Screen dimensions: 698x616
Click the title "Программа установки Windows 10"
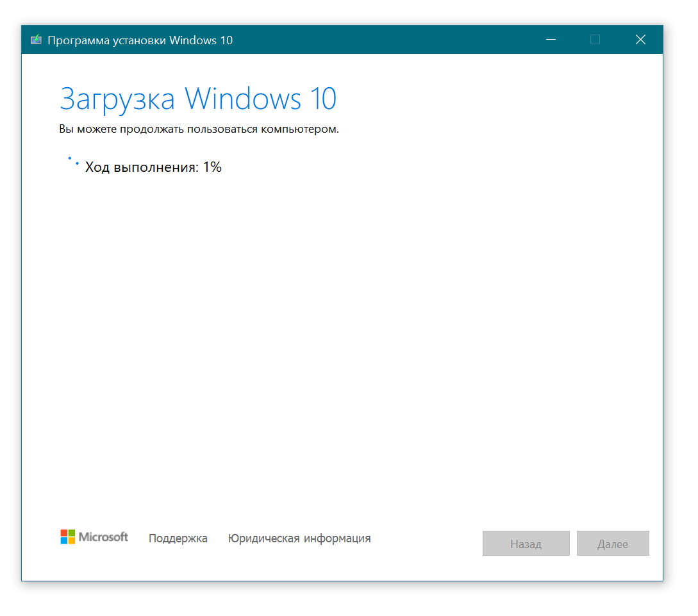(140, 40)
